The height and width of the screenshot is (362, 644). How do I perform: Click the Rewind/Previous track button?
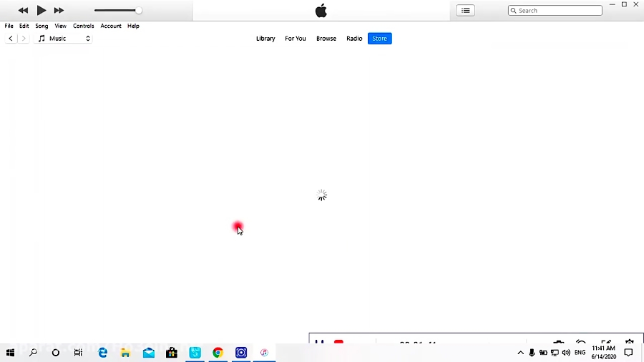point(23,11)
